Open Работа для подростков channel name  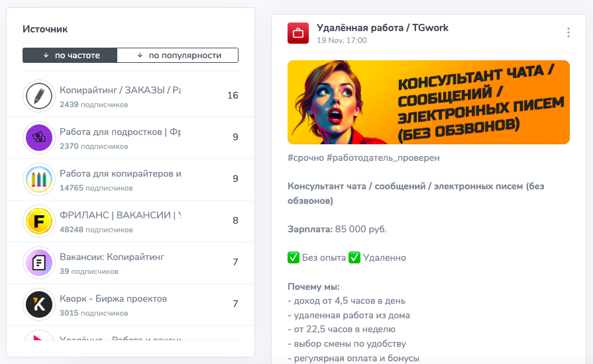[x=121, y=132]
